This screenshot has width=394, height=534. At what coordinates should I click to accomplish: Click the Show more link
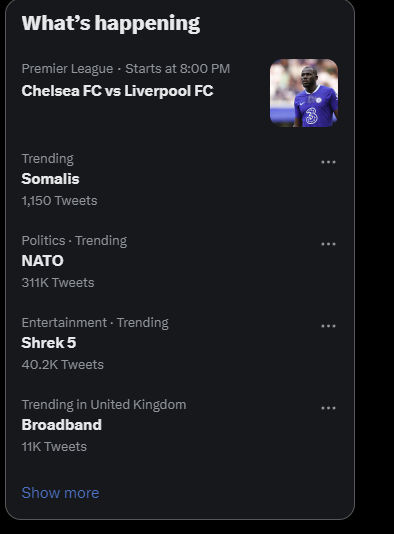60,493
